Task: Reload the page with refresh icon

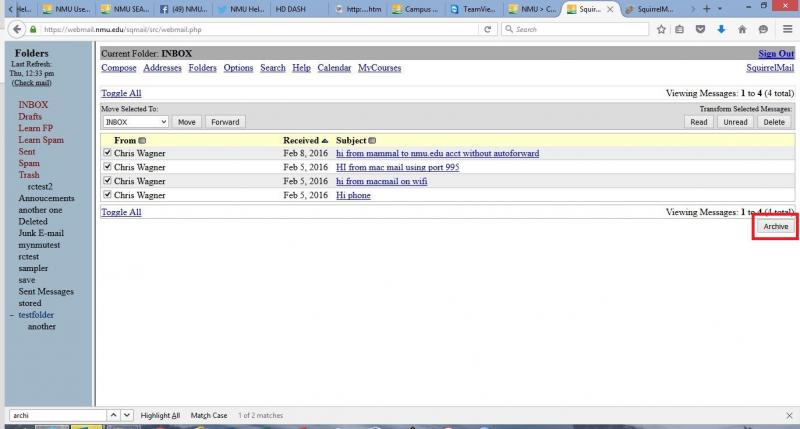Action: coord(488,30)
